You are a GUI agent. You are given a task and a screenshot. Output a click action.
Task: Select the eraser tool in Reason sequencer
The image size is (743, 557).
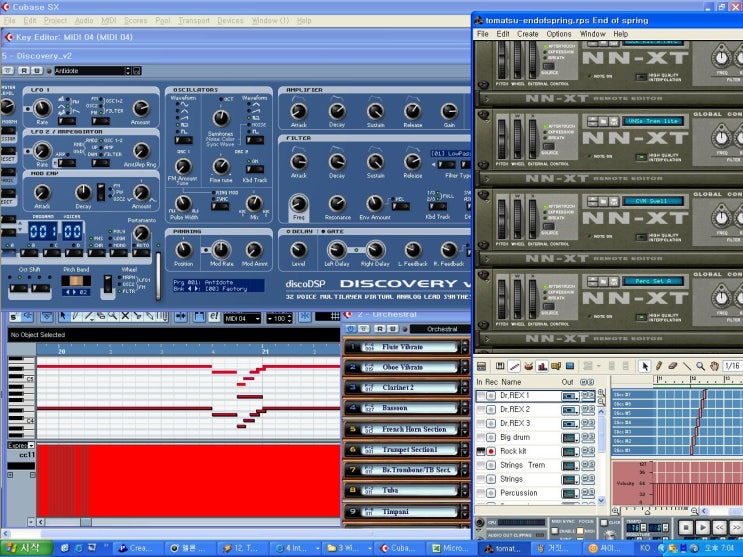(672, 366)
